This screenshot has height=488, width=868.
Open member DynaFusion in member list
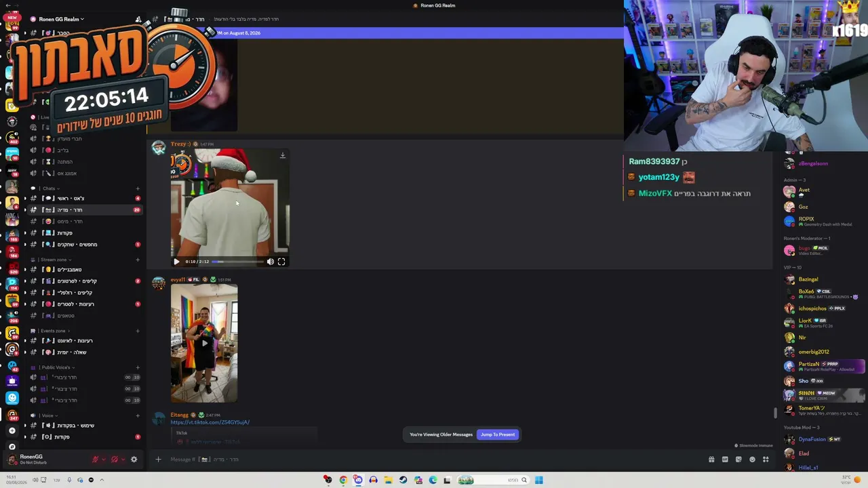pyautogui.click(x=824, y=439)
